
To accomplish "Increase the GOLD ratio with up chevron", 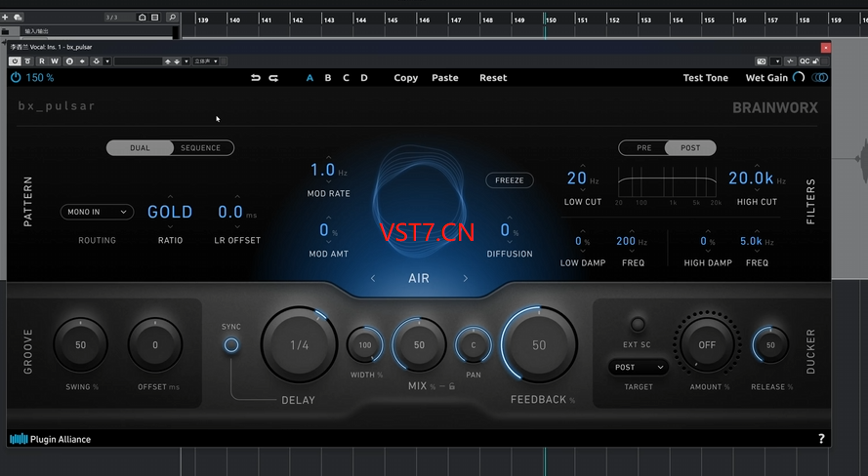I will pos(170,196).
